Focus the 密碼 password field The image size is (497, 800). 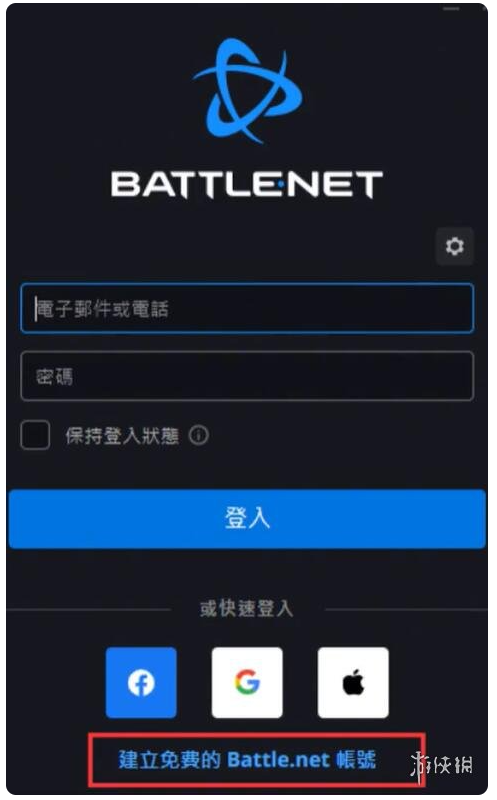[247, 376]
